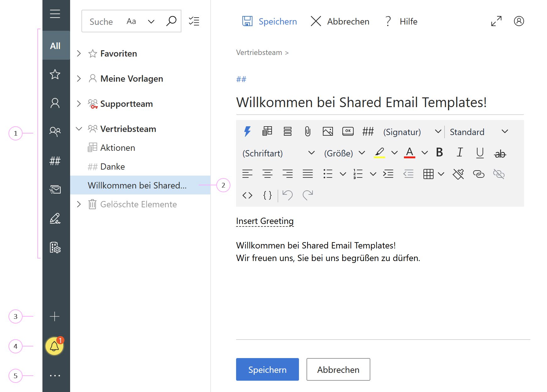Insert dataset icon in the editor toolbar
Screen dimensions: 547x392
[x=267, y=131]
